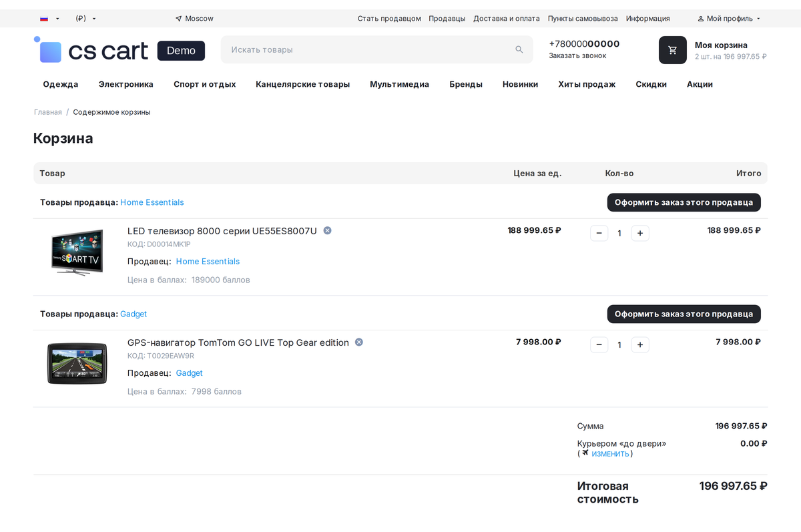Image resolution: width=801 pixels, height=532 pixels.
Task: Decrease quantity of TomTom GPS navigator
Action: click(x=599, y=344)
